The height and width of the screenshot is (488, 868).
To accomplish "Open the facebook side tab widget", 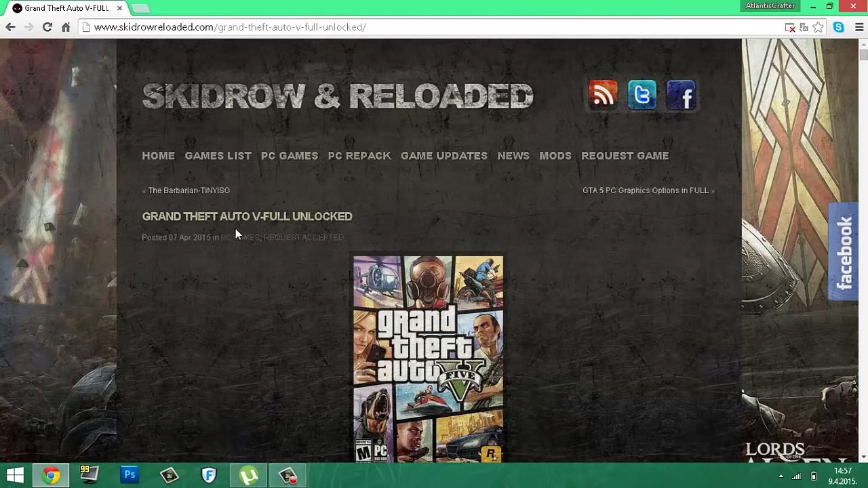I will (x=844, y=251).
